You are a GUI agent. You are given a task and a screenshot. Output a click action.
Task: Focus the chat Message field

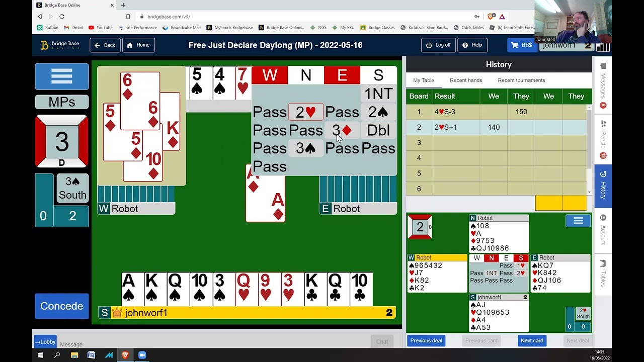coord(214,344)
